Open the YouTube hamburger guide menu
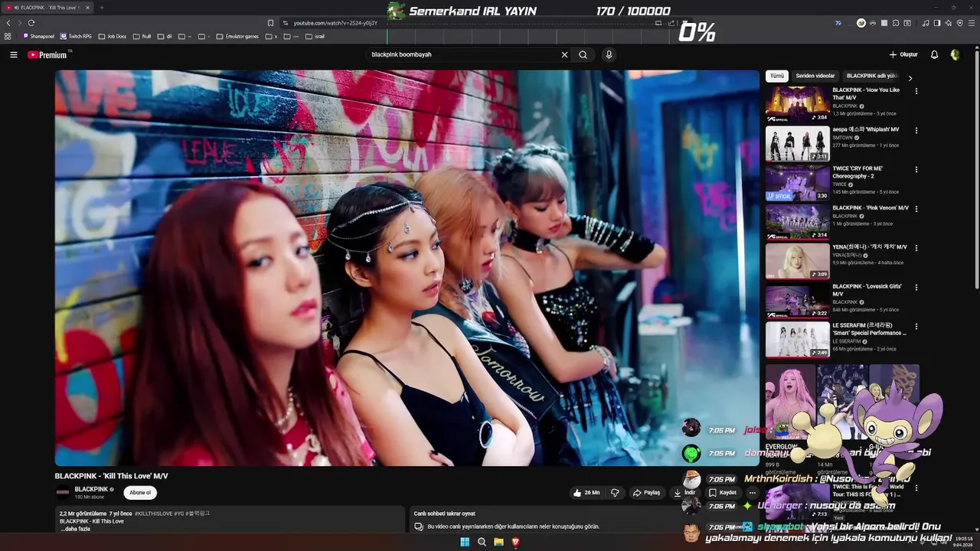This screenshot has height=551, width=980. click(x=13, y=54)
